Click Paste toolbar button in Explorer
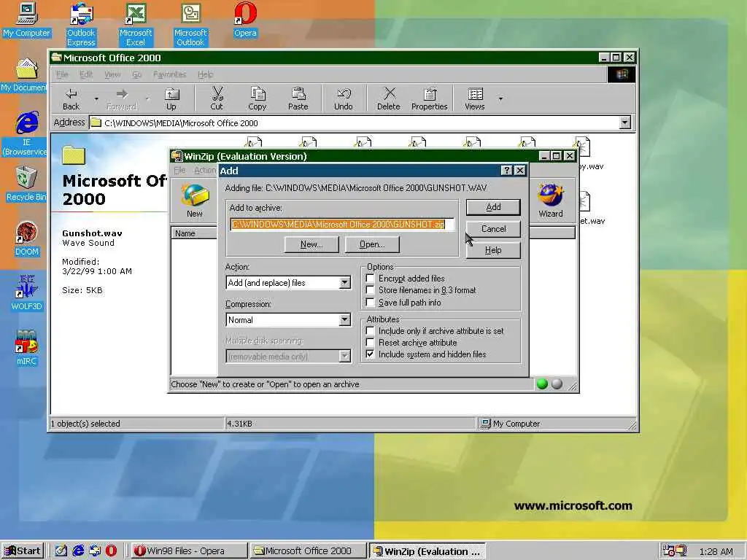The height and width of the screenshot is (560, 747). [x=298, y=99]
